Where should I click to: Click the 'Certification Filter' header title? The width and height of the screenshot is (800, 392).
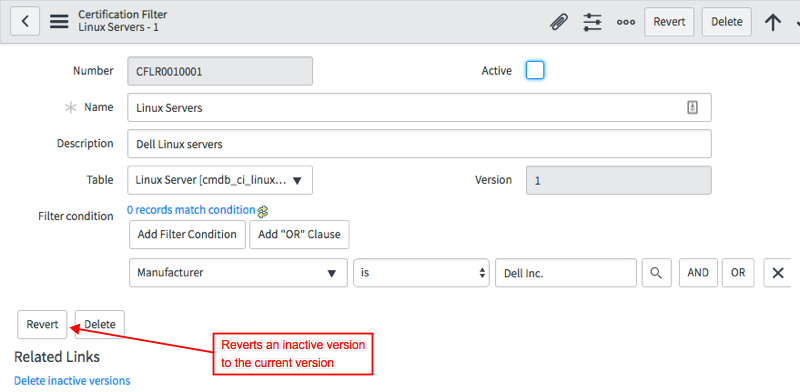click(122, 15)
